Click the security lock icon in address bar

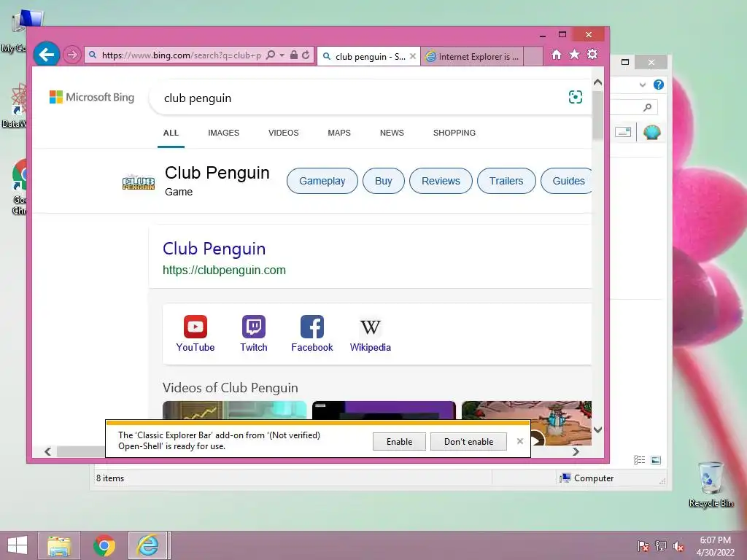tap(294, 55)
